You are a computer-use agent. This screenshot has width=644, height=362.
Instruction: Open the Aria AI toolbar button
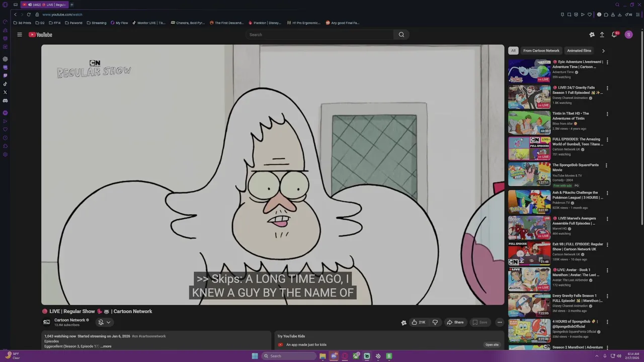(x=629, y=15)
